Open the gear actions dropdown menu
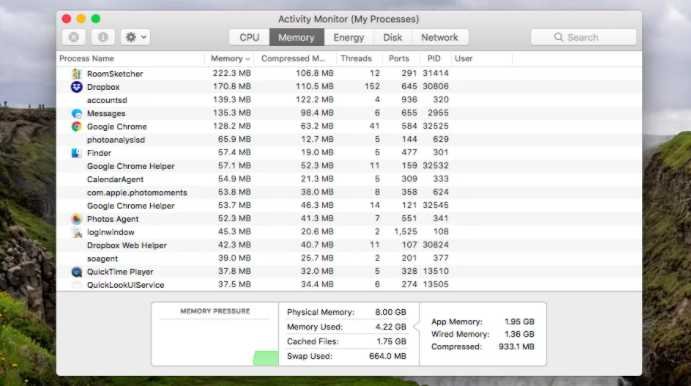This screenshot has height=386, width=691. pyautogui.click(x=136, y=37)
